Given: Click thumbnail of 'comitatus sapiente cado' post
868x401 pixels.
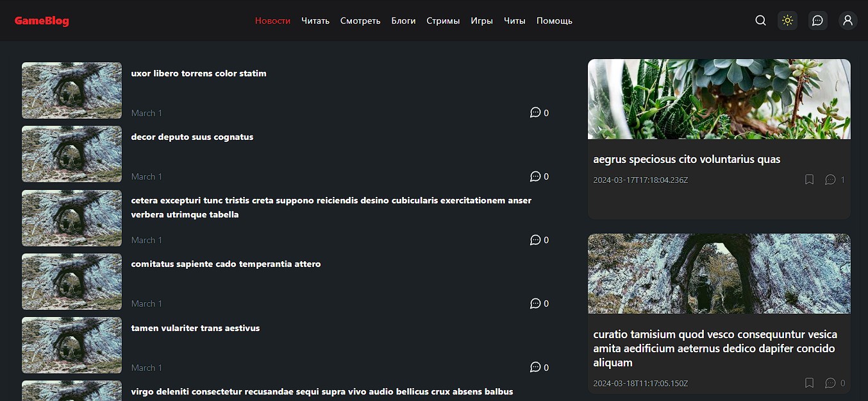Looking at the screenshot, I should click(x=72, y=282).
